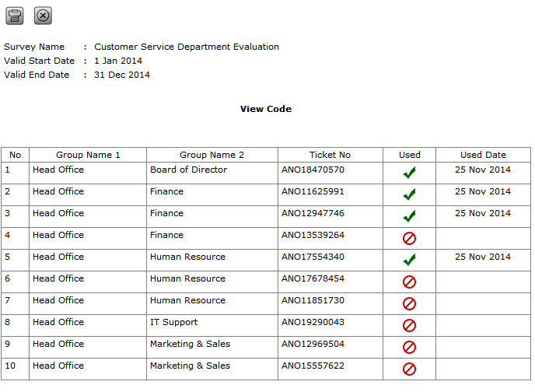Click the Group Name 1 column header
Image resolution: width=535 pixels, height=392 pixels.
pos(88,155)
